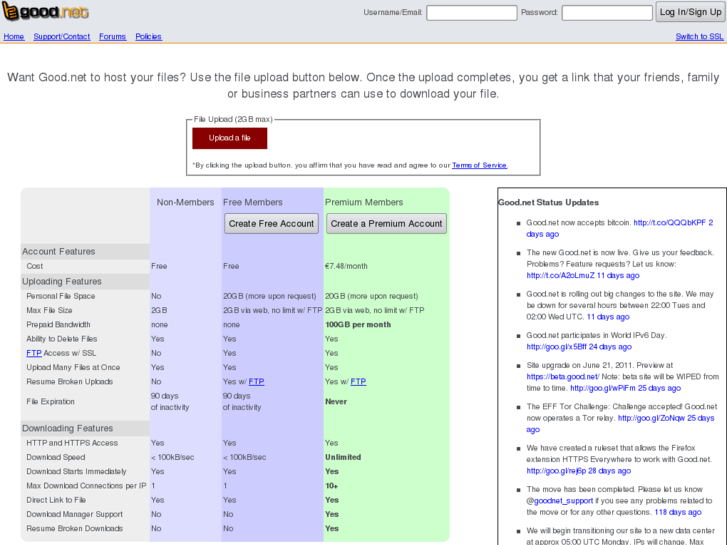Click 'Resume Broken Downloads' label
The image size is (727, 545).
[x=75, y=529]
